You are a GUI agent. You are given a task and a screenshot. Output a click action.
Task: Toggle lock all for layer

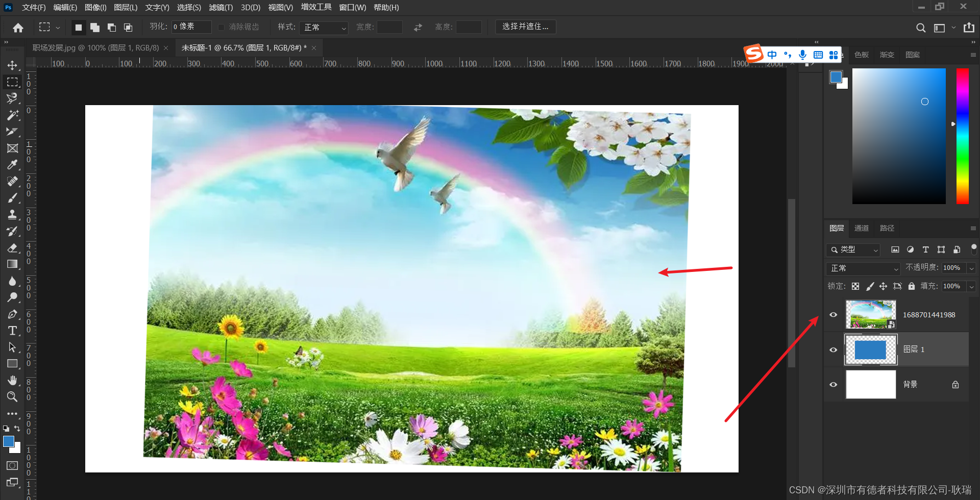pyautogui.click(x=912, y=286)
